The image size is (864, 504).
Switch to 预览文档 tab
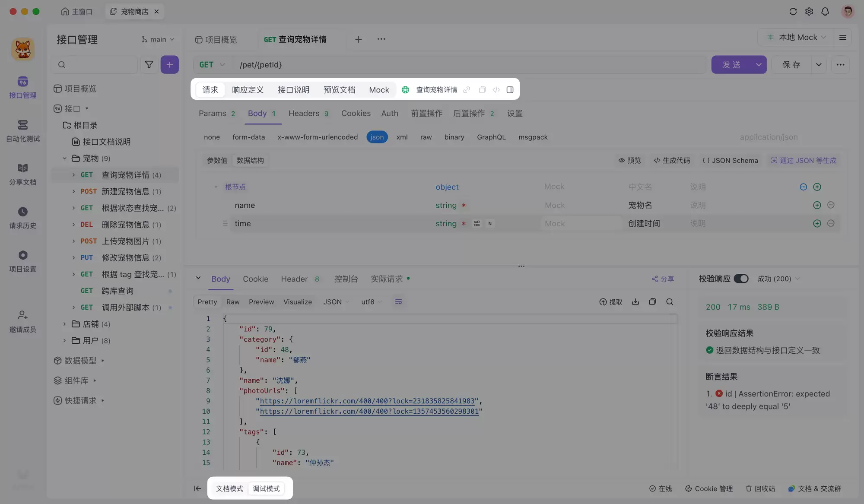pyautogui.click(x=339, y=89)
